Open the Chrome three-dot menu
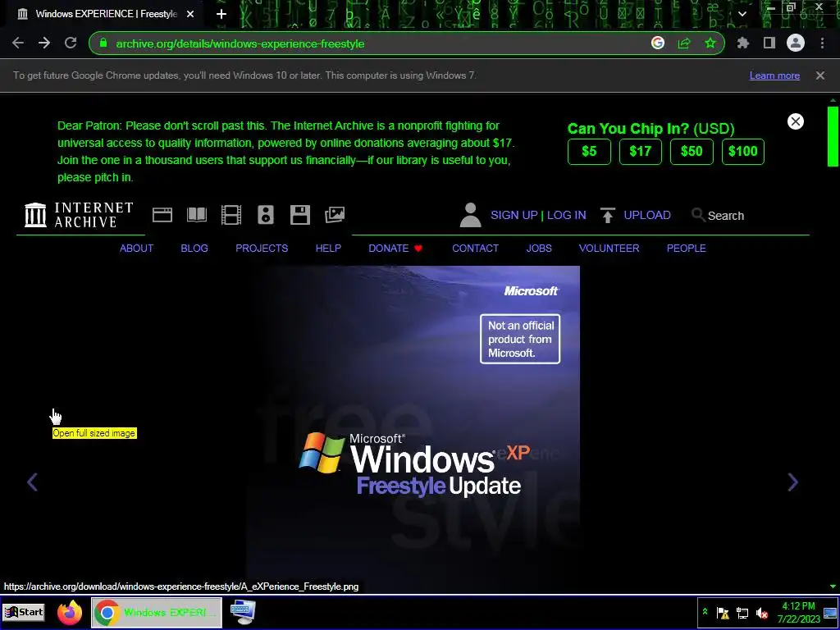Viewport: 840px width, 630px height. 822,43
